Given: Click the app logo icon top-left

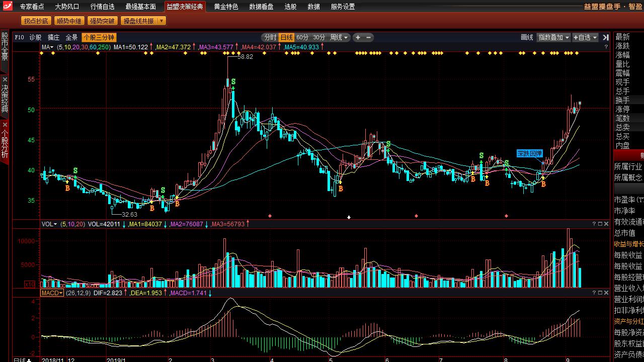Looking at the screenshot, I should 7,7.
